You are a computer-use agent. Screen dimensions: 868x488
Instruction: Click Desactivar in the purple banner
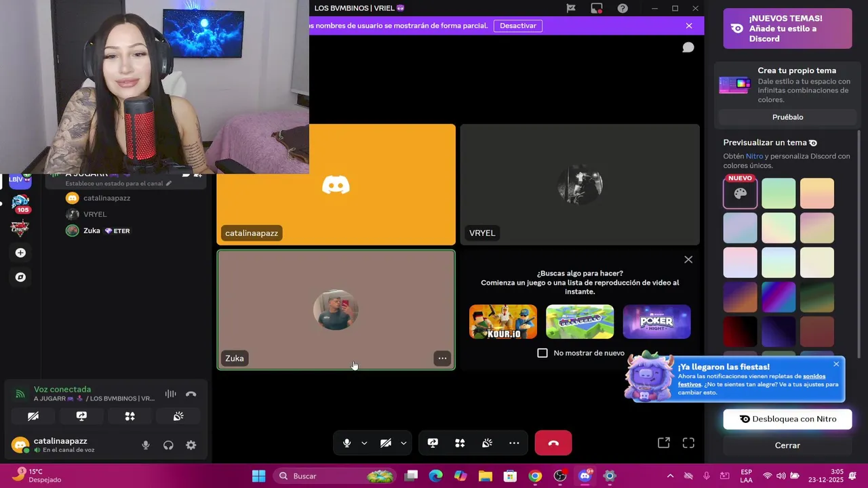518,26
